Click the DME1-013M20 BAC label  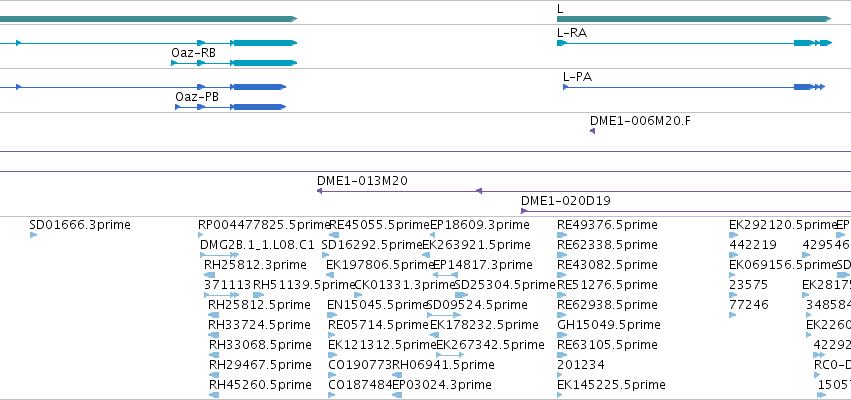click(363, 181)
